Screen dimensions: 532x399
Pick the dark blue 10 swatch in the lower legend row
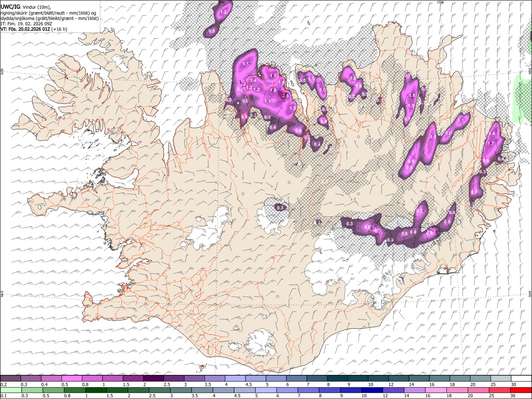pos(372,390)
